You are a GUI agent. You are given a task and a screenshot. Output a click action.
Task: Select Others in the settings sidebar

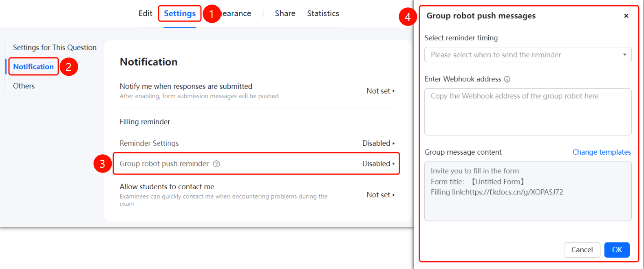pyautogui.click(x=24, y=86)
